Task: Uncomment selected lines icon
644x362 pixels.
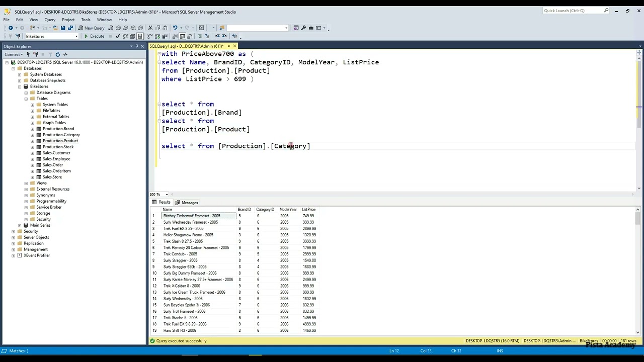Action: (x=207, y=36)
